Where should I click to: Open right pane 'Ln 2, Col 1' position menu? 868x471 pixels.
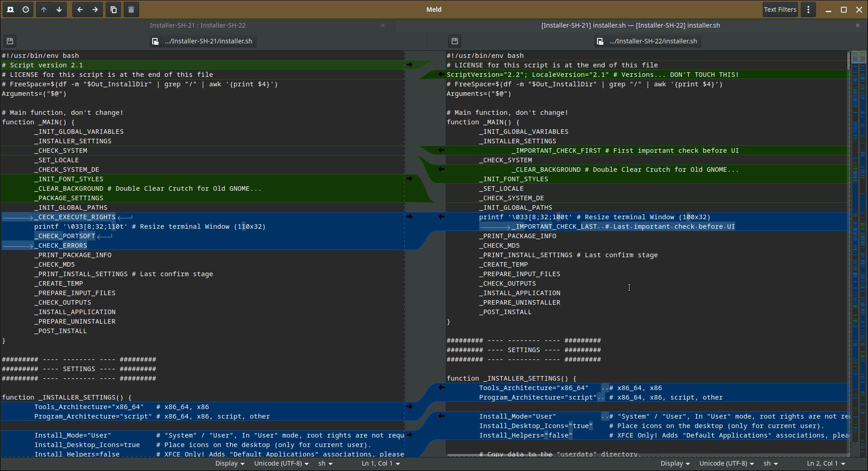(826, 463)
